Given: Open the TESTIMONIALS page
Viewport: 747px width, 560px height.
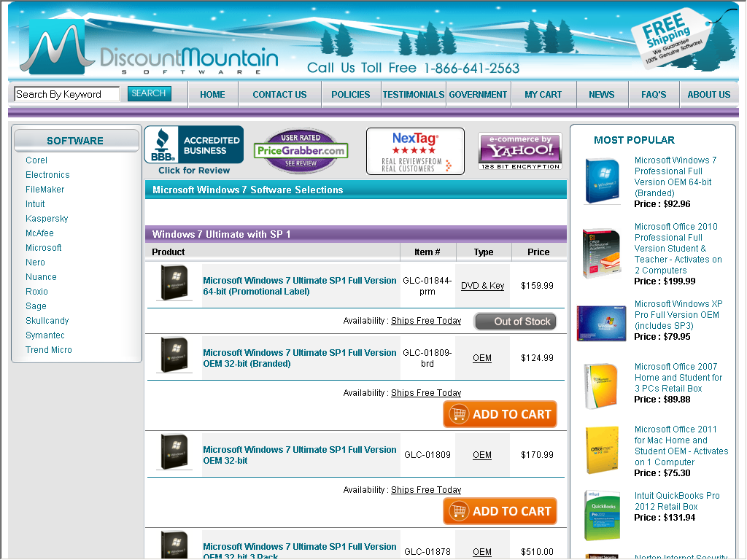Looking at the screenshot, I should 414,94.
